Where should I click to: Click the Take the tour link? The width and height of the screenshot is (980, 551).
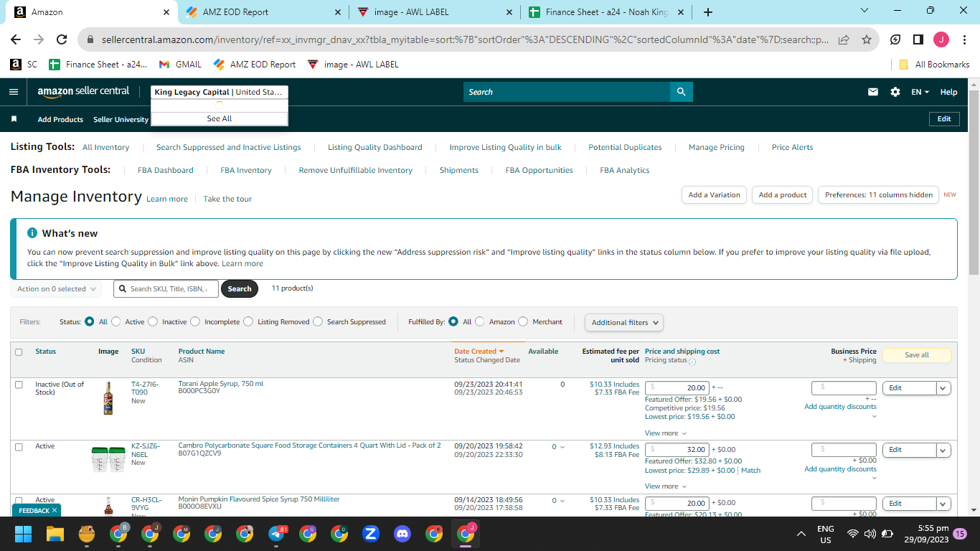[x=227, y=199]
